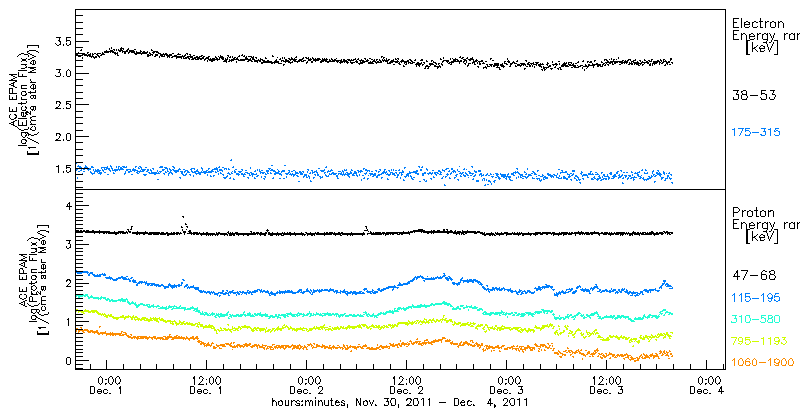Click the "Electron" legend heading
800x410 pixels.
(758, 23)
